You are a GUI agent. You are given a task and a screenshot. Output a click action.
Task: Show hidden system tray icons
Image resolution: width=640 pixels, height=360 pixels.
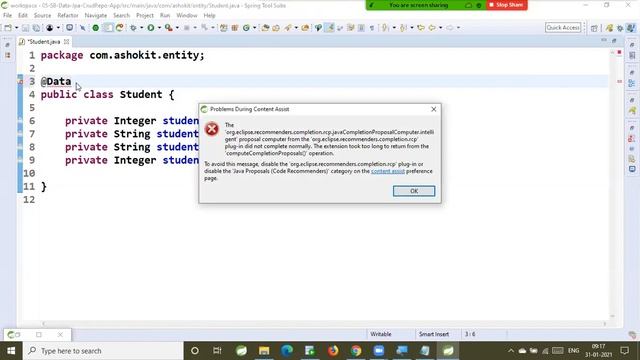click(511, 351)
